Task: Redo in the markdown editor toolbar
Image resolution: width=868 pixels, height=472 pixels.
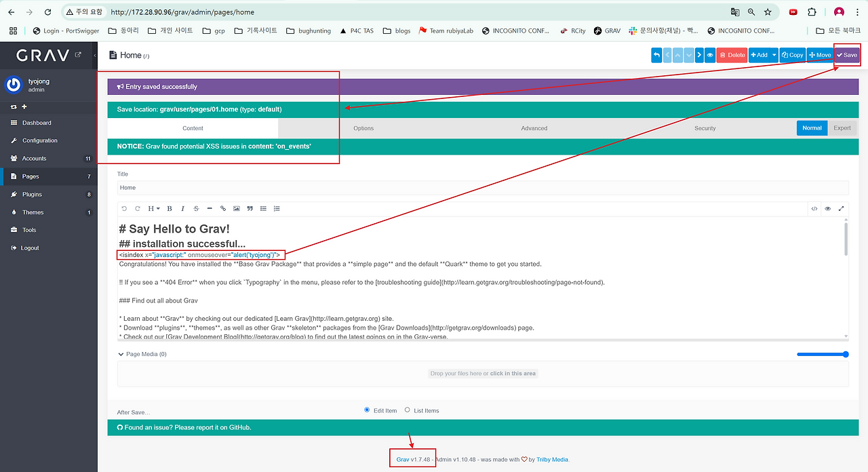Action: [138, 208]
